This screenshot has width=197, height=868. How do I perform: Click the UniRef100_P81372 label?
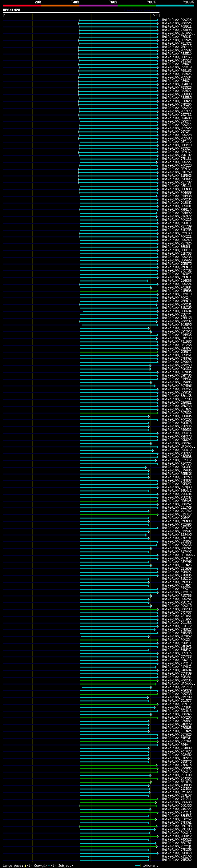[x=176, y=43]
